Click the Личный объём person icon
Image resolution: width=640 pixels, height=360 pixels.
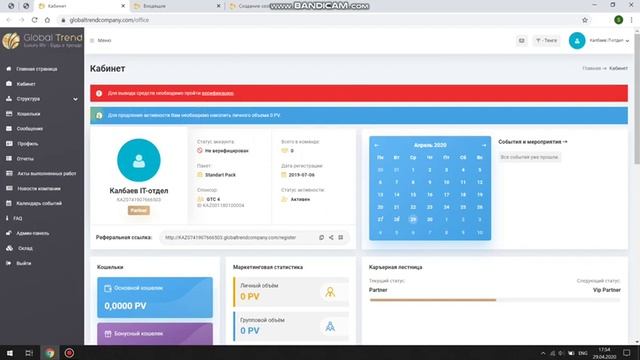[330, 292]
